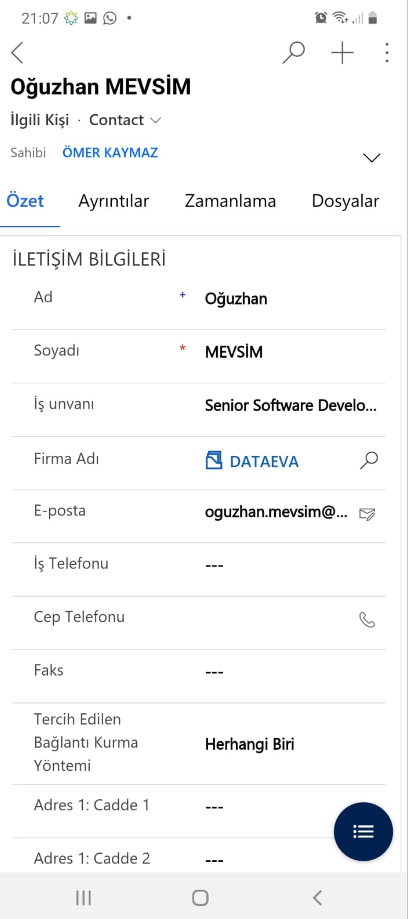The image size is (413, 919).
Task: Search Firma Adı with lookup magnifier icon
Action: [368, 461]
